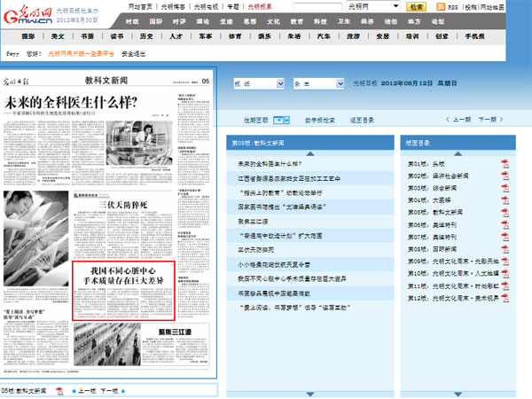Open PDF icon for 第12版 美术视界
532x399 pixels.
pyautogui.click(x=504, y=300)
